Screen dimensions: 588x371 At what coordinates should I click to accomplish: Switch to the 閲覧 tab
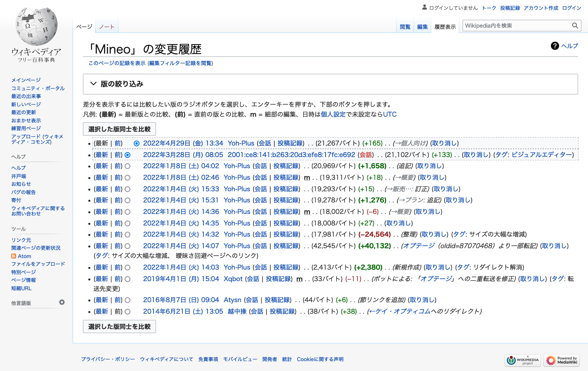point(405,27)
